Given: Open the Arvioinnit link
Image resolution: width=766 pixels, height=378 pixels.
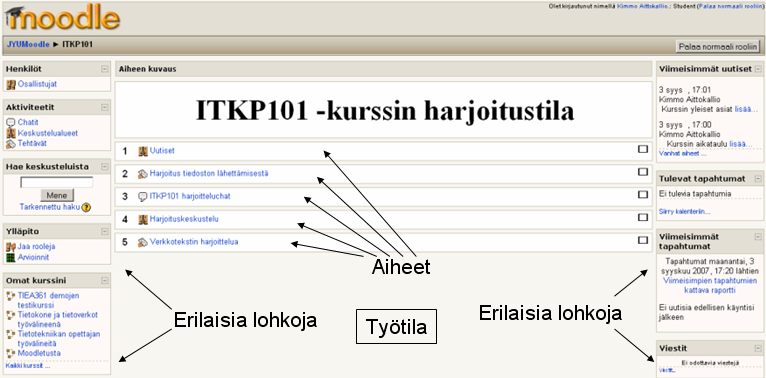Looking at the screenshot, I should pos(33,257).
